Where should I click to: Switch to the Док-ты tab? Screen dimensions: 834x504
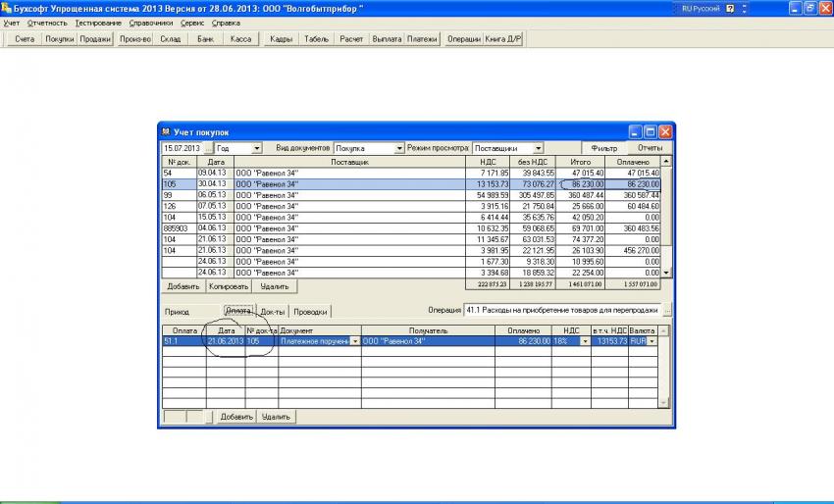click(x=272, y=312)
